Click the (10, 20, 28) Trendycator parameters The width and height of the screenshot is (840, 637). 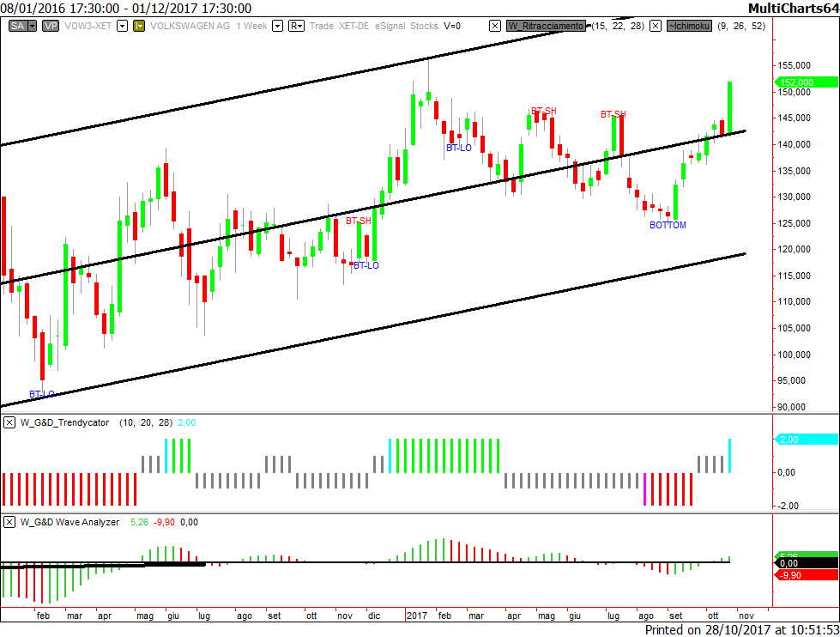point(146,422)
